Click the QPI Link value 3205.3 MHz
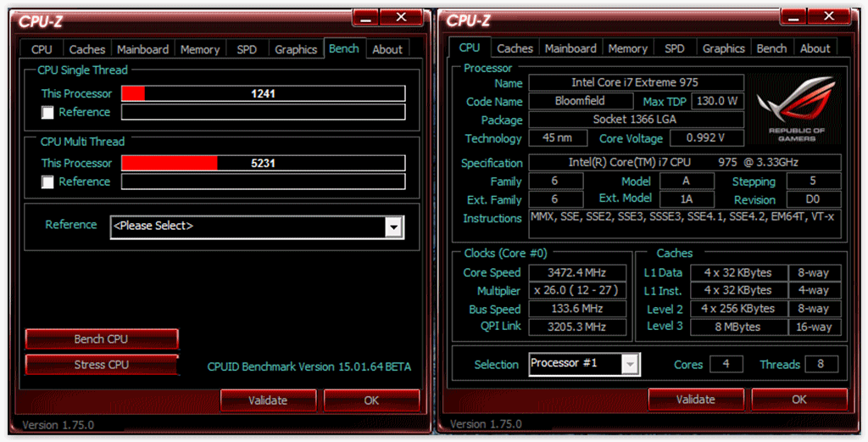The image size is (868, 442). click(x=577, y=327)
